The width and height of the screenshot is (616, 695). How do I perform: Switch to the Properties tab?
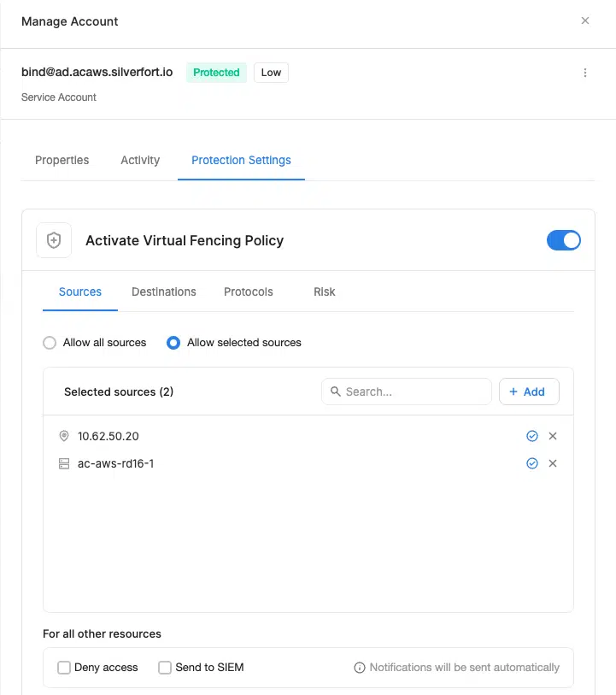(x=62, y=160)
